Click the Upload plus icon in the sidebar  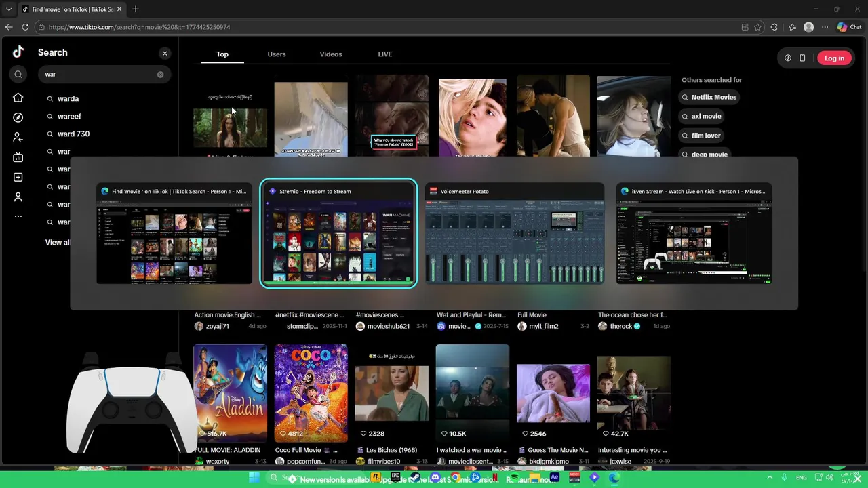pyautogui.click(x=18, y=177)
